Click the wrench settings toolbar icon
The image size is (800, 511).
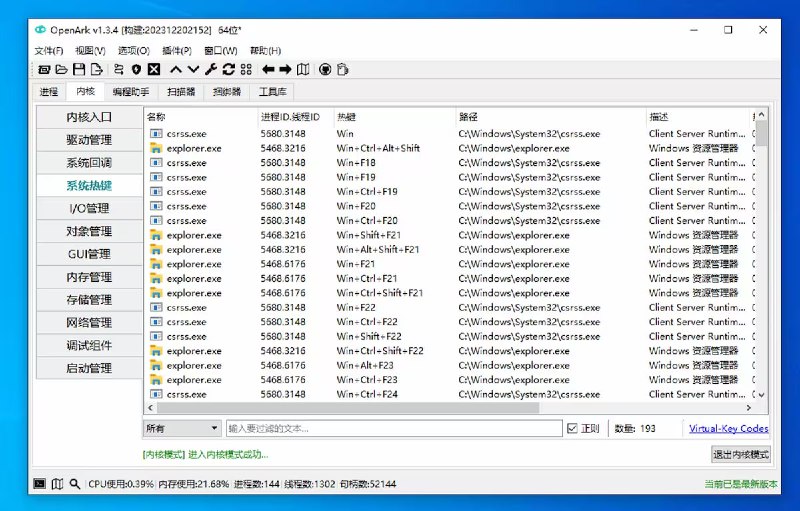[x=211, y=69]
